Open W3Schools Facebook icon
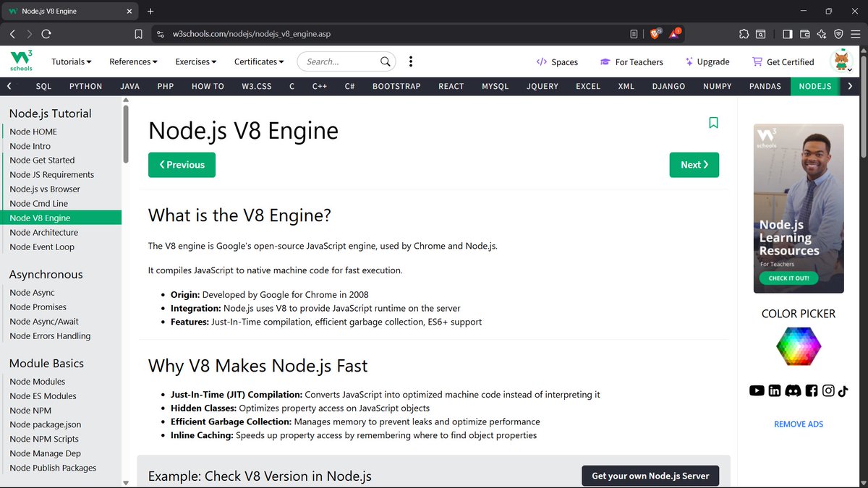 (x=812, y=390)
